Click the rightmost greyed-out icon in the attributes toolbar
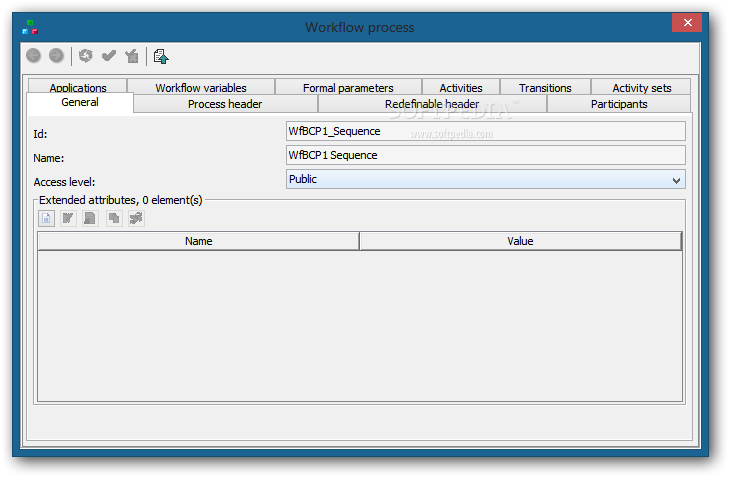 tap(136, 218)
